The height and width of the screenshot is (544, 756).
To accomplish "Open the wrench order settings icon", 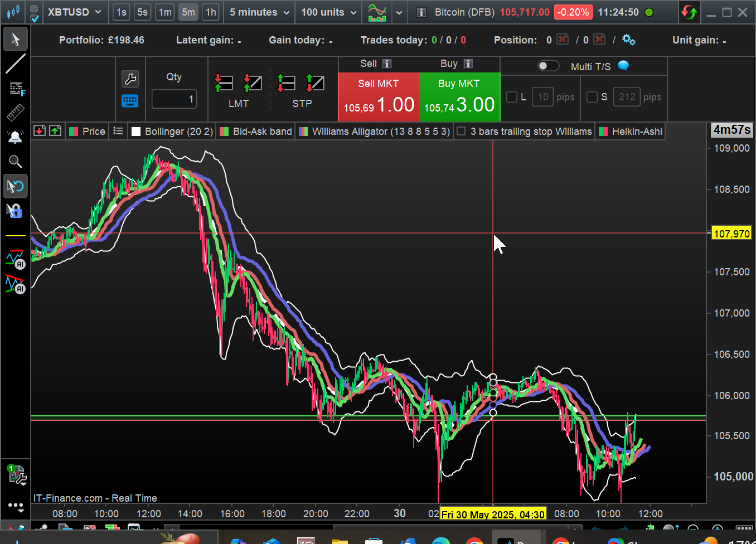I will [x=130, y=79].
